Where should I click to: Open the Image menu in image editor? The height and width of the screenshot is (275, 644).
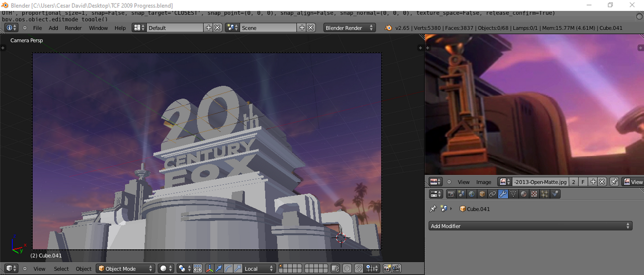[484, 182]
